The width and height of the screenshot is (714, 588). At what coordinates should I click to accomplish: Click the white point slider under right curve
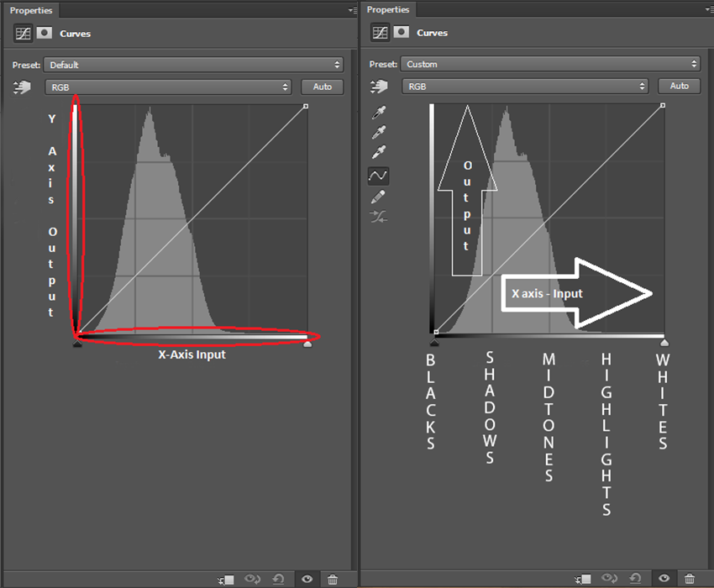click(664, 343)
